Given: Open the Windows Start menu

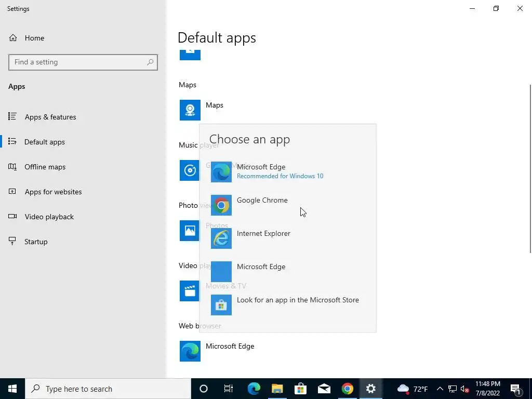Looking at the screenshot, I should coord(12,389).
